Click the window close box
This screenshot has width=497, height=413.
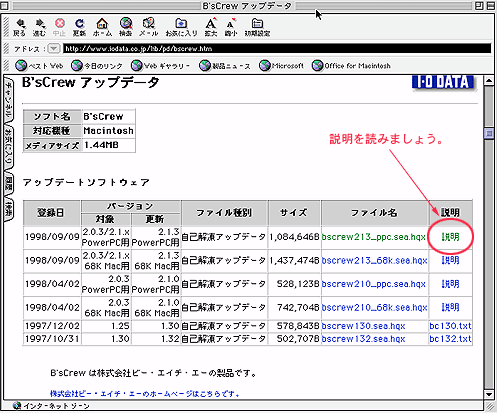pos(4,5)
